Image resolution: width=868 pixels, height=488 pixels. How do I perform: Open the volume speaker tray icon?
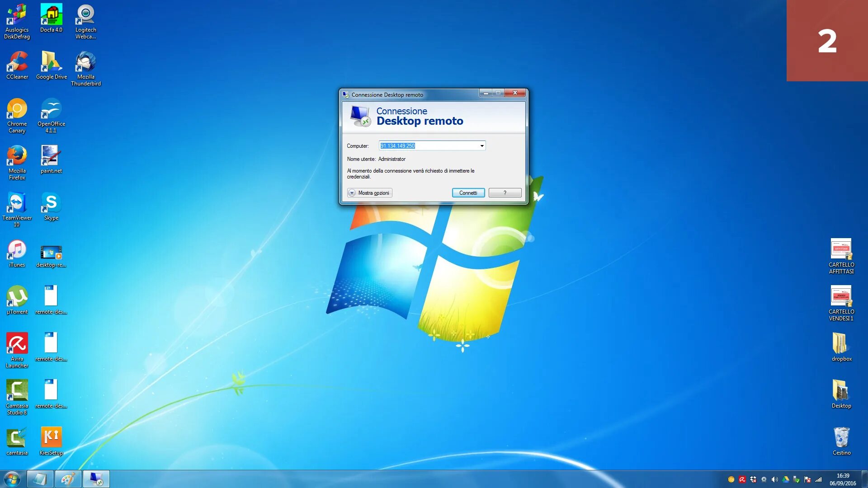point(774,479)
